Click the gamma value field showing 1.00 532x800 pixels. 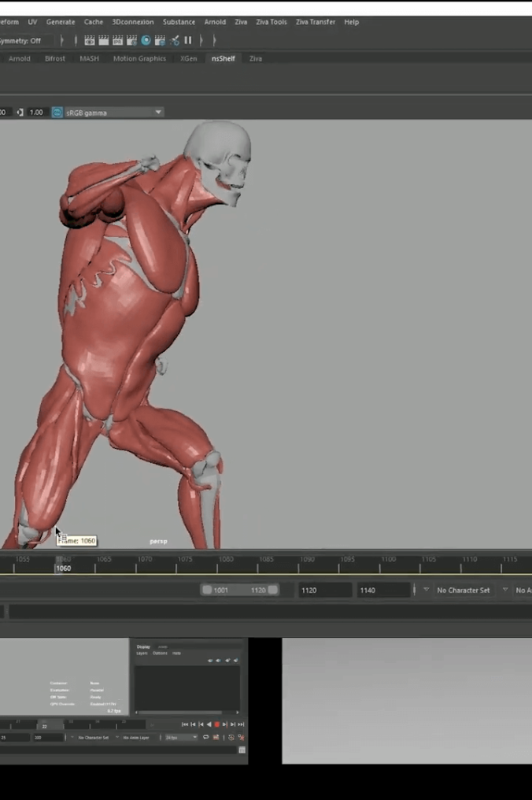point(36,113)
